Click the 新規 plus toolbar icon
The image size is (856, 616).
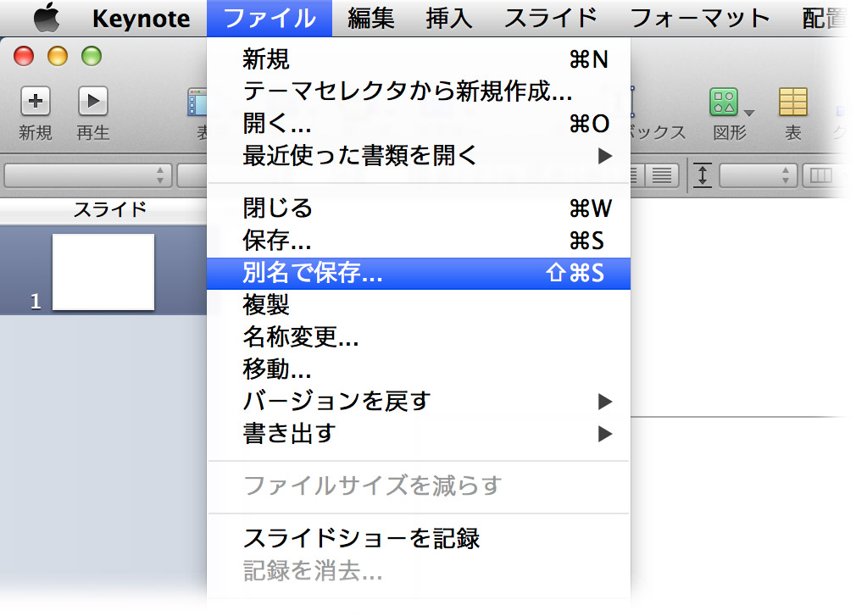click(36, 101)
